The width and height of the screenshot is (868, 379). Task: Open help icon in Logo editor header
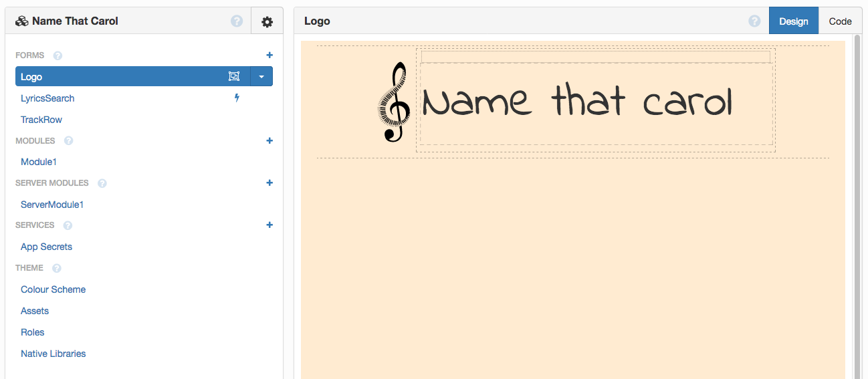754,21
